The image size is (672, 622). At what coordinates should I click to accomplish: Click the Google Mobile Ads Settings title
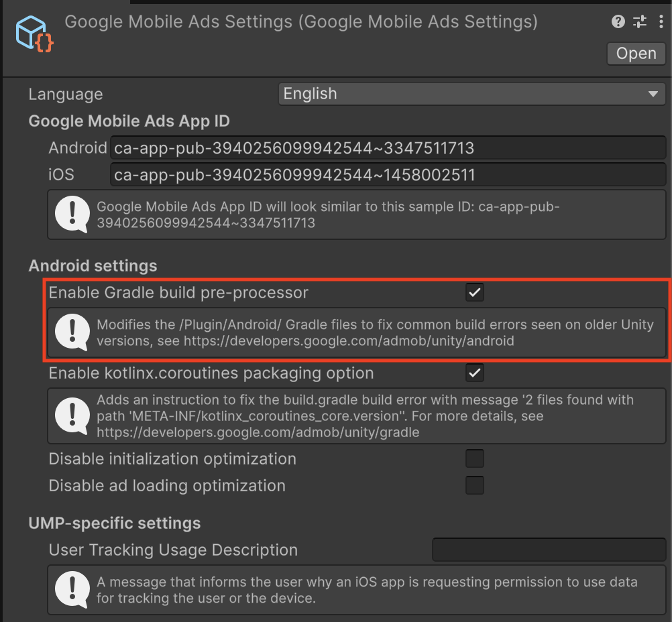300,21
